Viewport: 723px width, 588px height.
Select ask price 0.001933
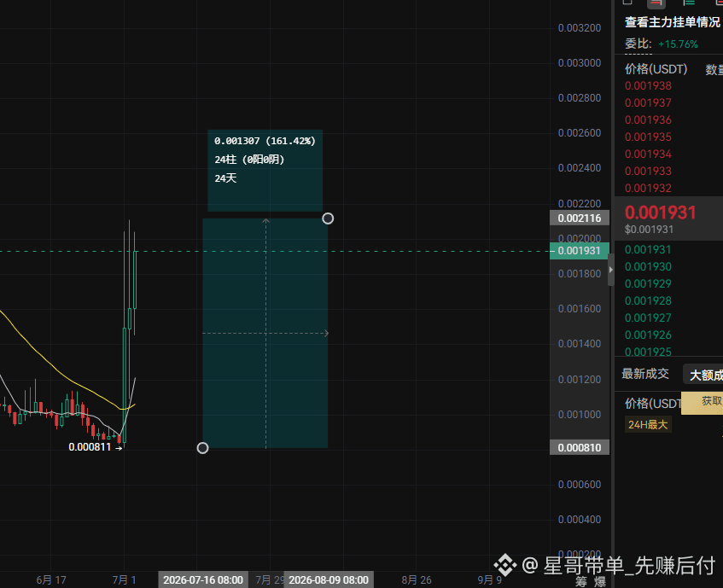(648, 171)
